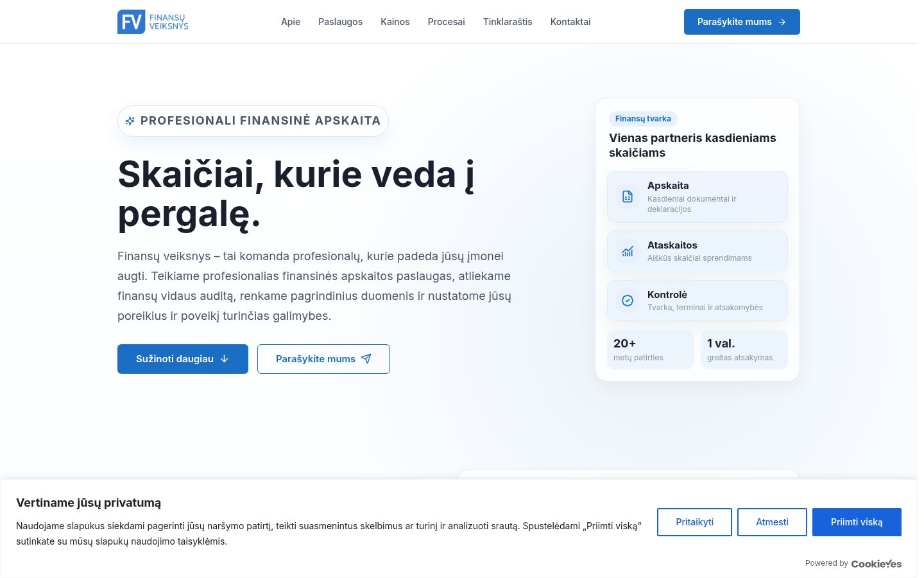Click the 1 val. greitas atsakymas stat
Image resolution: width=924 pixels, height=578 pixels.
pyautogui.click(x=744, y=350)
